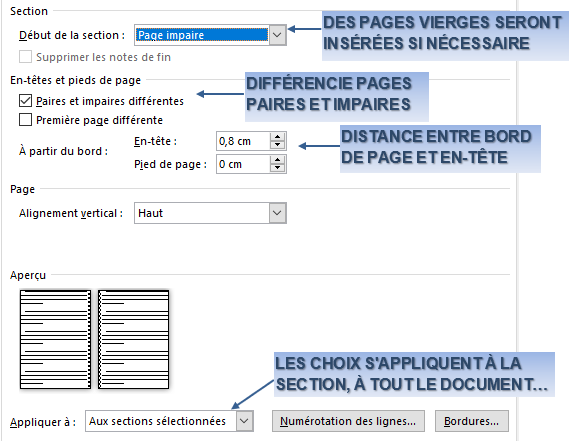Decrease Pied de page value with down arrow
The height and width of the screenshot is (441, 573).
pos(278,168)
